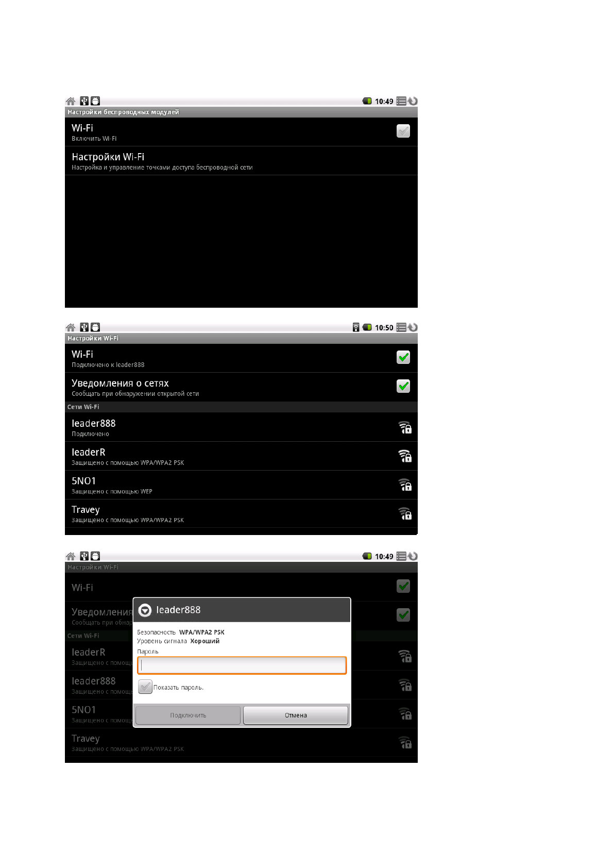Tap the back arrow icon beside 10:50

coord(413,327)
